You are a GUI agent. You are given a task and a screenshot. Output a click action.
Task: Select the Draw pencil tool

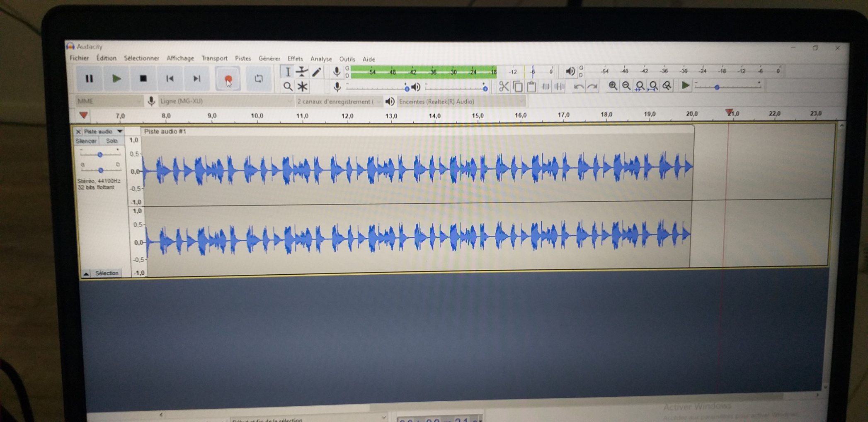317,72
